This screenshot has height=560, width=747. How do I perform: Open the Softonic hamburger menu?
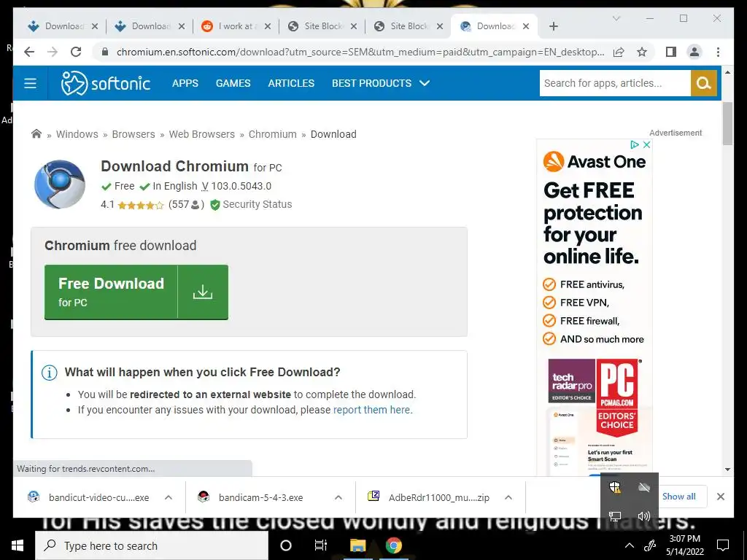pos(31,83)
